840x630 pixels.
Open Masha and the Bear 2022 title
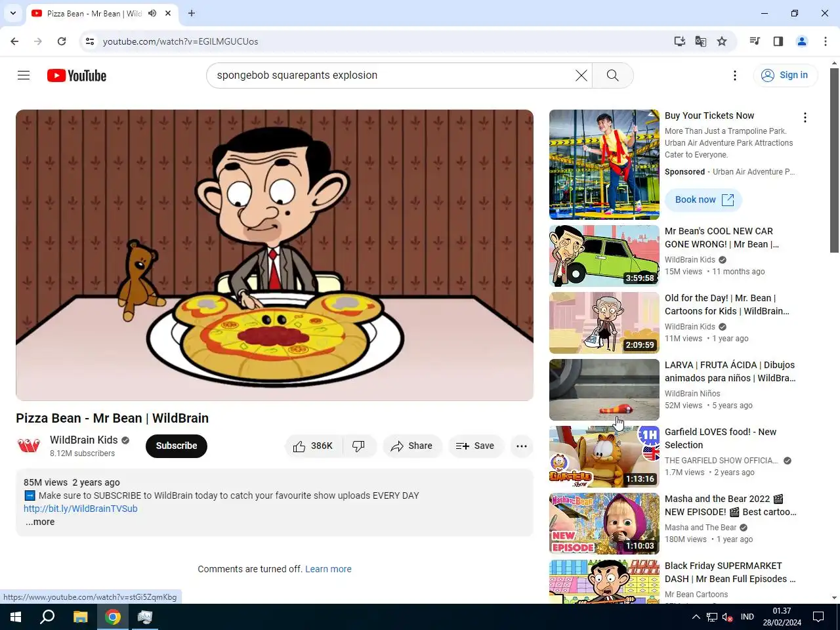730,505
